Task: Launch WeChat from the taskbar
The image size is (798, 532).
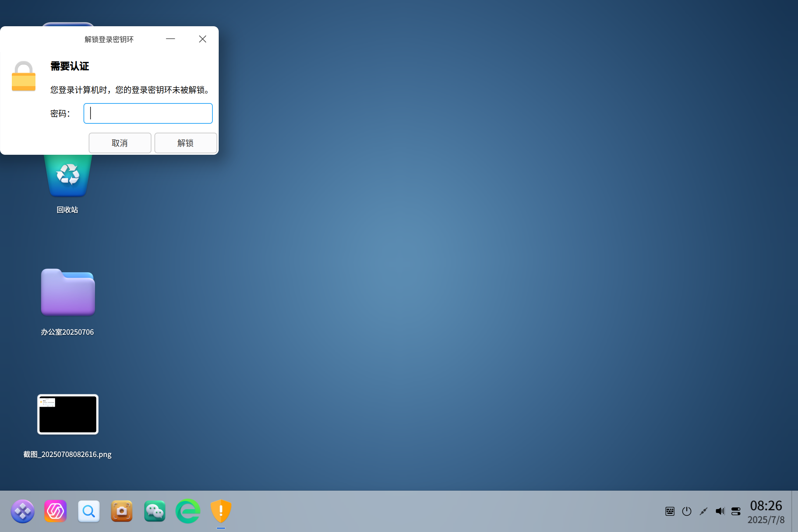Action: tap(155, 511)
